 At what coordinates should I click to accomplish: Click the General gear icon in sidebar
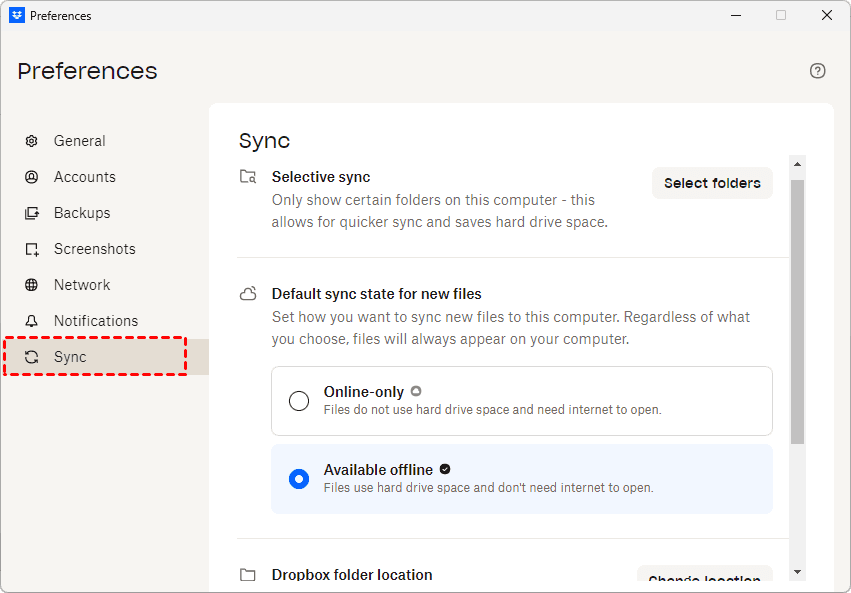pos(32,141)
